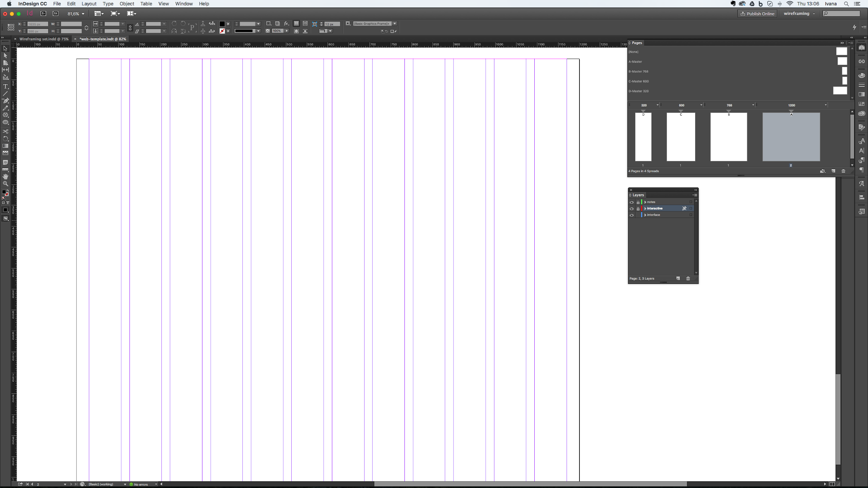Grab the Hand tool
The height and width of the screenshot is (488, 868).
pyautogui.click(x=6, y=177)
